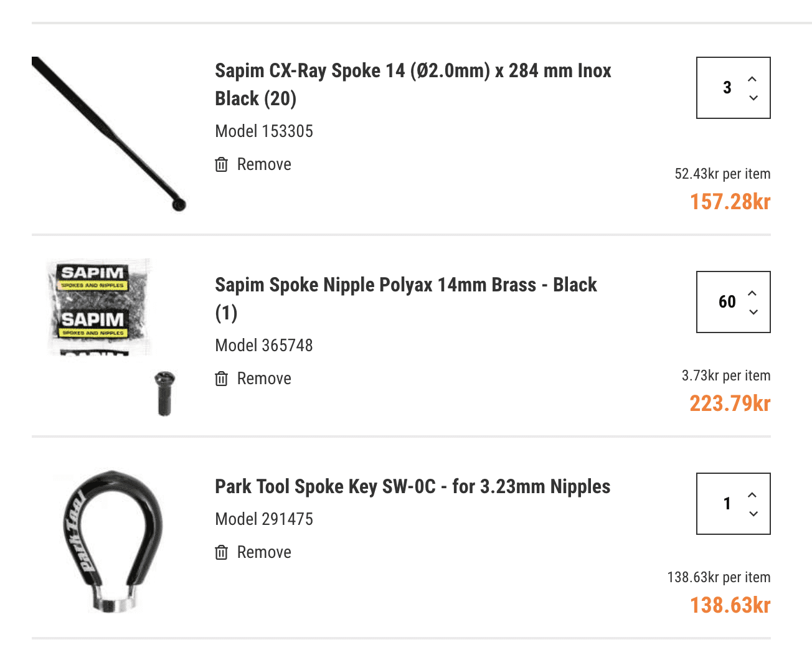Decrease quantity of Sapim Spoke Nipple Polyax
The height and width of the screenshot is (665, 812).
753,312
